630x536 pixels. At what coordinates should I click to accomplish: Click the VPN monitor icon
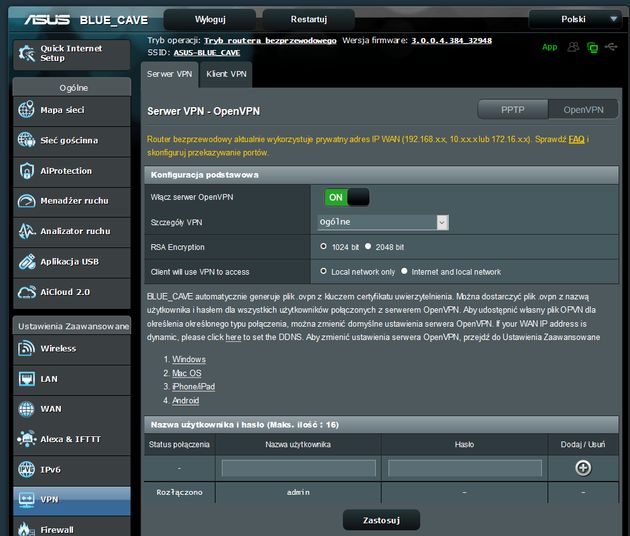(x=27, y=499)
